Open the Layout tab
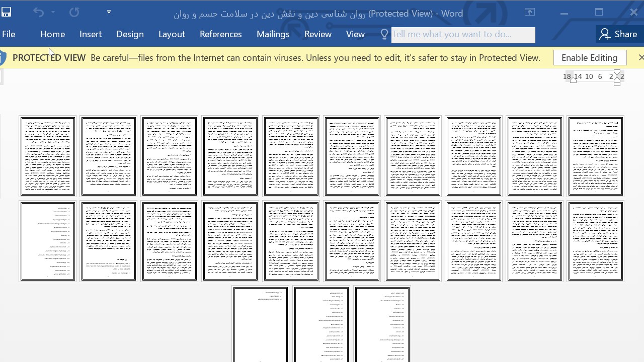 tap(172, 34)
